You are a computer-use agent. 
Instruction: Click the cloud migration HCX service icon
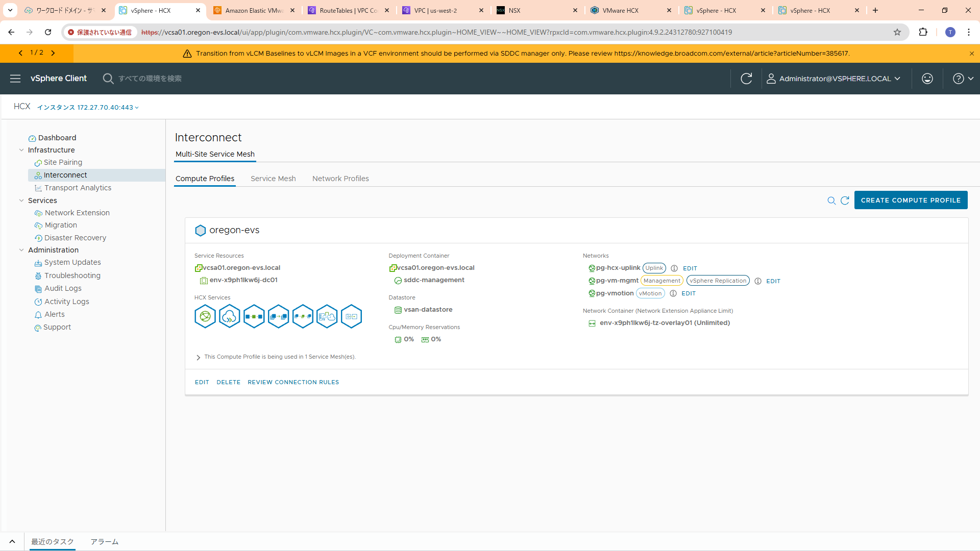(x=229, y=316)
